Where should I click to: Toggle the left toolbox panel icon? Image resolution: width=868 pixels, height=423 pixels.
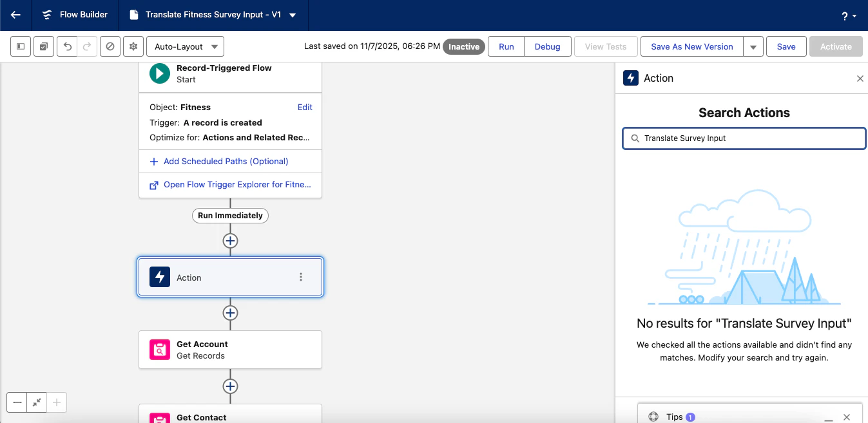21,46
